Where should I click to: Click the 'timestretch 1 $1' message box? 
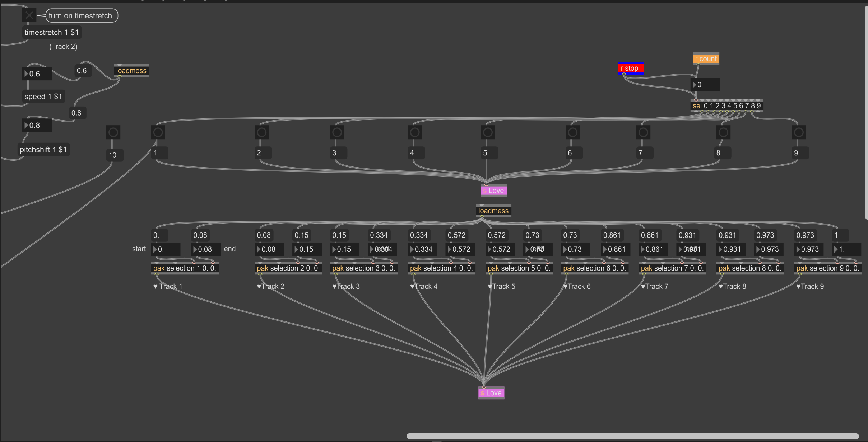tap(52, 32)
